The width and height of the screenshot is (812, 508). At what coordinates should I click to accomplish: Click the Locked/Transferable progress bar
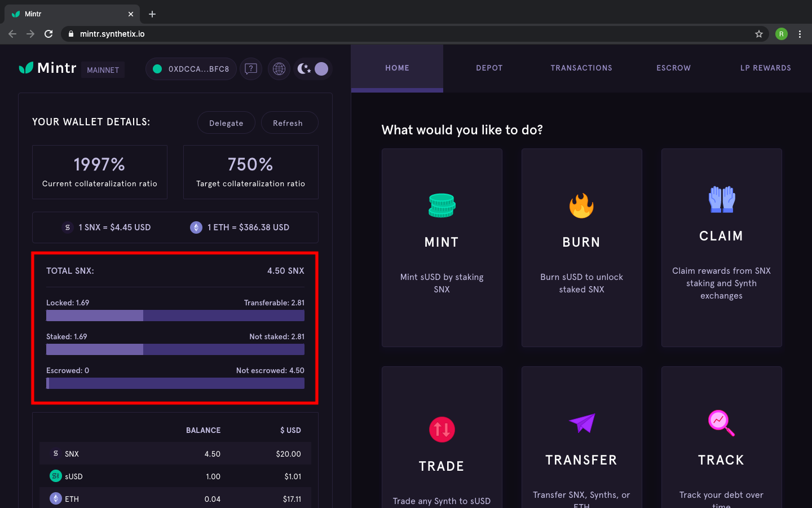175,316
